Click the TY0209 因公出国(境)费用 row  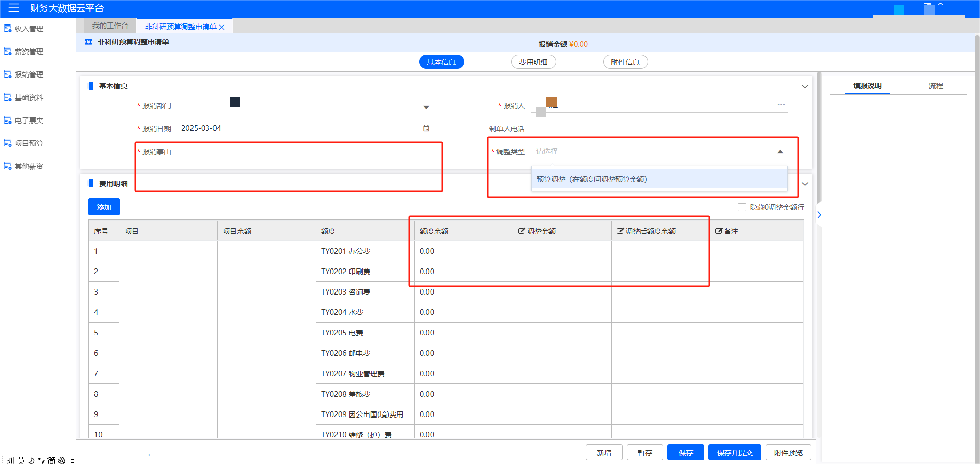click(x=446, y=414)
